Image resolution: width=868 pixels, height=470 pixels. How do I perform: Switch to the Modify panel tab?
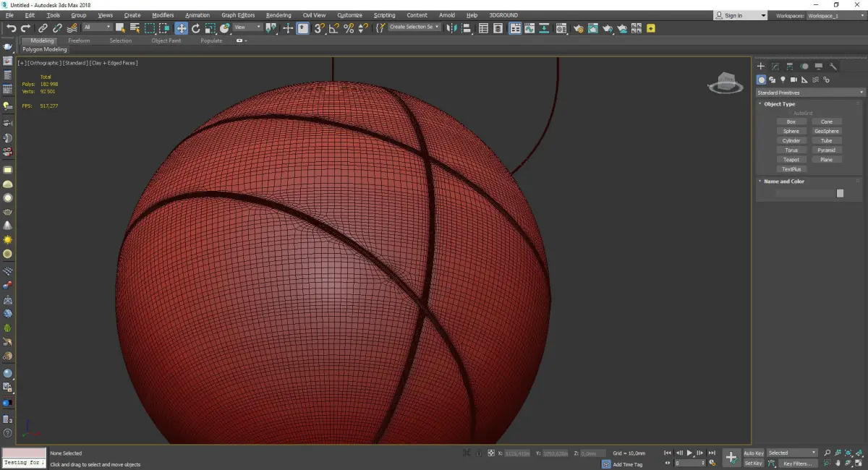(775, 67)
